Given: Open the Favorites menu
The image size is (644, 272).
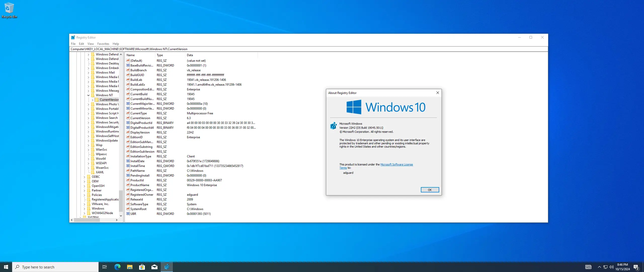Looking at the screenshot, I should [103, 44].
